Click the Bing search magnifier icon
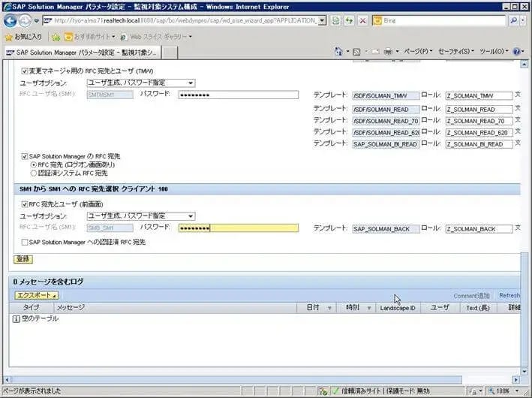Screen dimensions: 532x398 [x=513, y=21]
